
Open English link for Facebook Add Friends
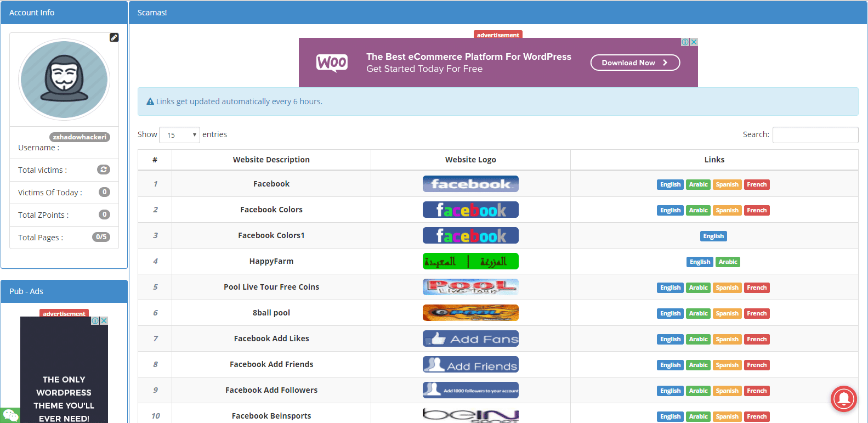(670, 365)
